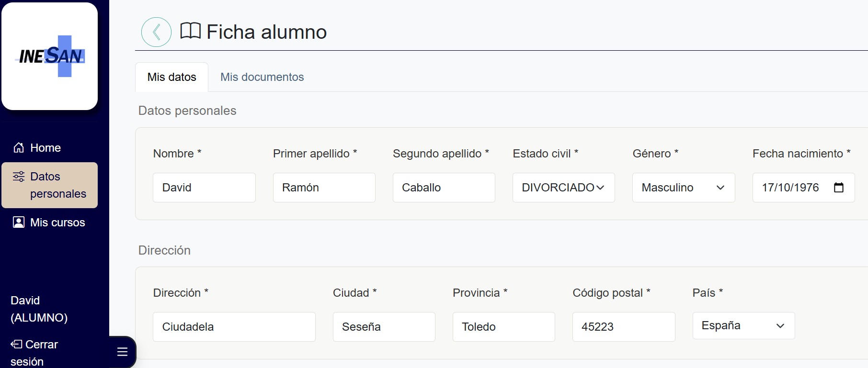Expand the País dropdown
Screen dimensions: 868x368
click(x=743, y=326)
